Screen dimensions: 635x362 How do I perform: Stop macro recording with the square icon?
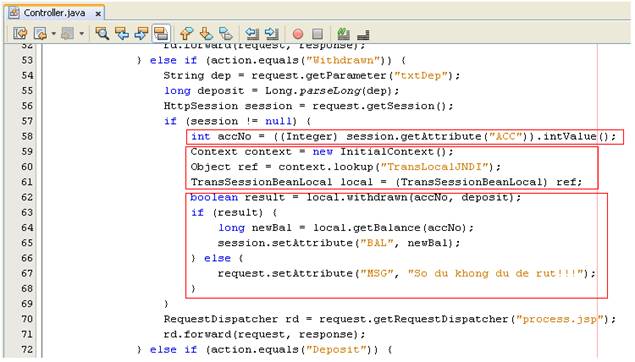[318, 34]
